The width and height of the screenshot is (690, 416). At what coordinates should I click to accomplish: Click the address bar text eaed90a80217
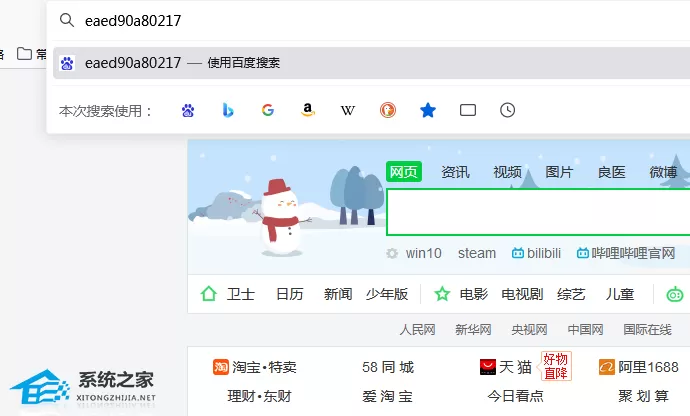[x=133, y=21]
